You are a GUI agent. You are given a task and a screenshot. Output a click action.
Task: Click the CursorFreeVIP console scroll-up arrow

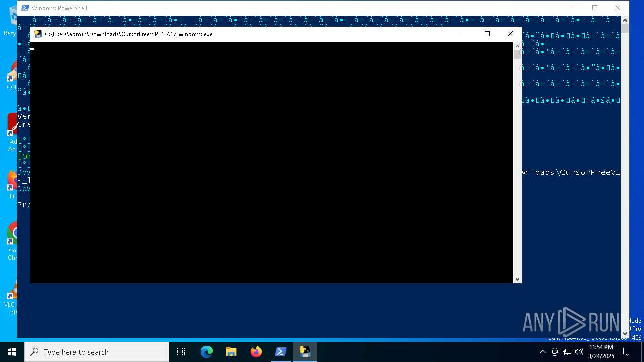tap(517, 46)
